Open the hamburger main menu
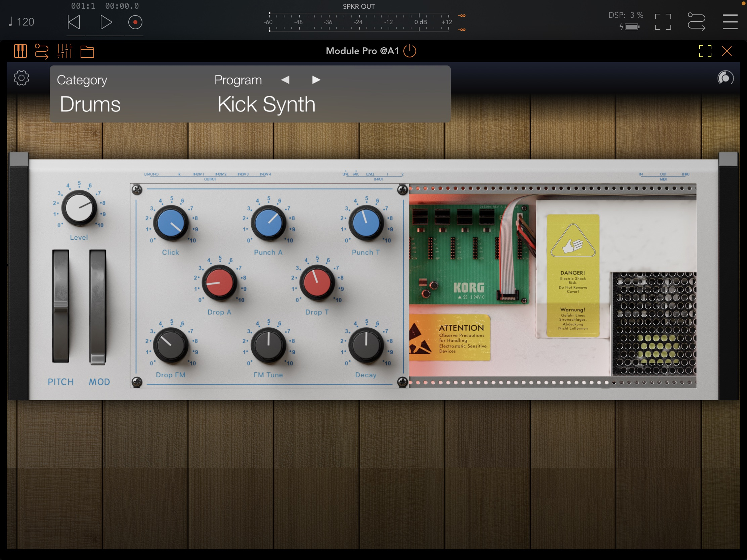The width and height of the screenshot is (747, 560). (x=730, y=22)
